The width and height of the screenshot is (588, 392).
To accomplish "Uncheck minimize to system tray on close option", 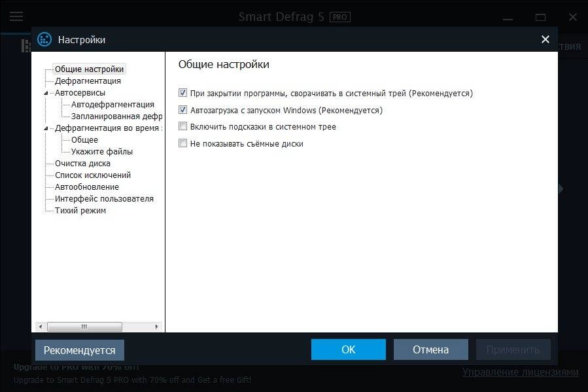I will pyautogui.click(x=182, y=93).
